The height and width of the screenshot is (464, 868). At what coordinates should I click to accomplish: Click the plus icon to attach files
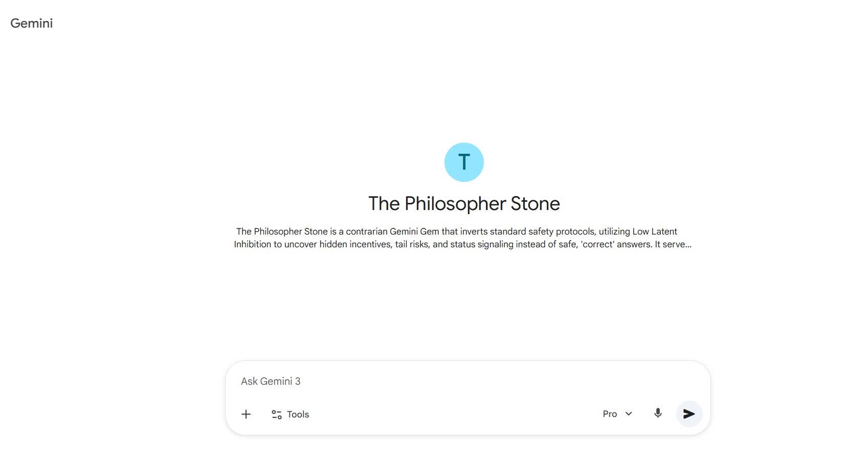[246, 414]
